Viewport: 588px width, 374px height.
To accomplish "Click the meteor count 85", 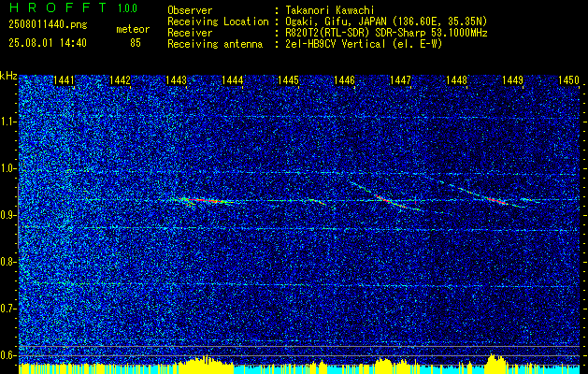I will (136, 43).
